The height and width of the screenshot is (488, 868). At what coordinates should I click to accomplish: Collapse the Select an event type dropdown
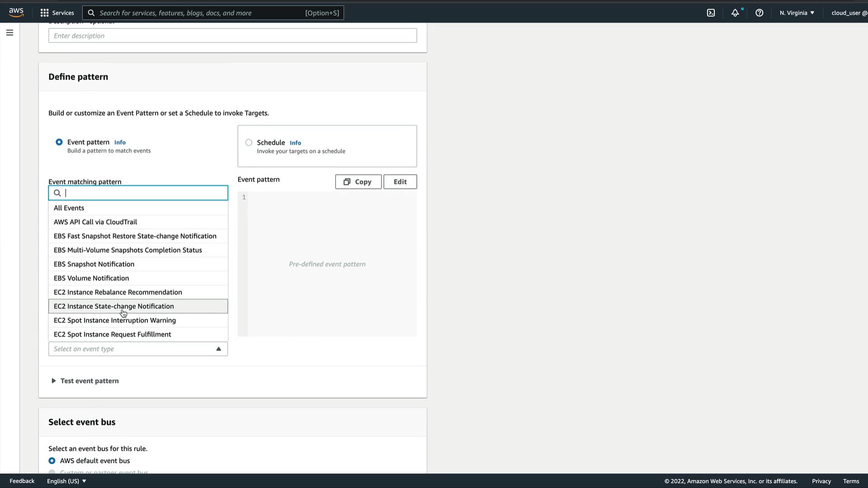click(x=218, y=349)
